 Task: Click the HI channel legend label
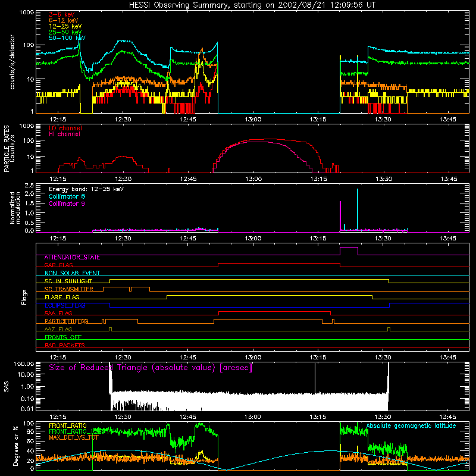[x=64, y=134]
